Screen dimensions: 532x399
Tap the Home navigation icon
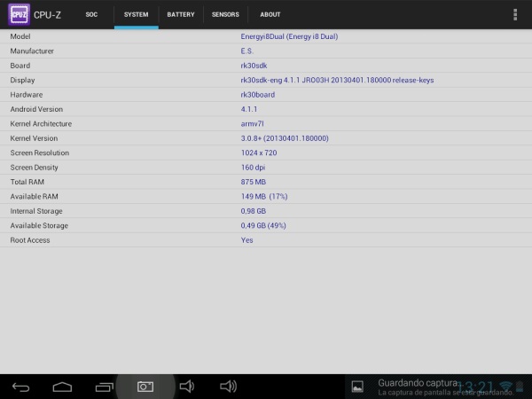tap(62, 387)
